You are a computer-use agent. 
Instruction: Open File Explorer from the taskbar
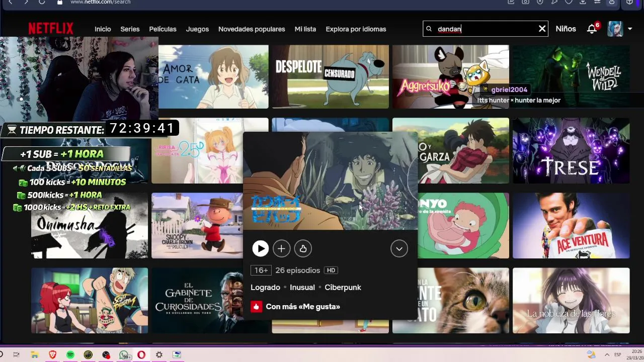click(x=34, y=354)
